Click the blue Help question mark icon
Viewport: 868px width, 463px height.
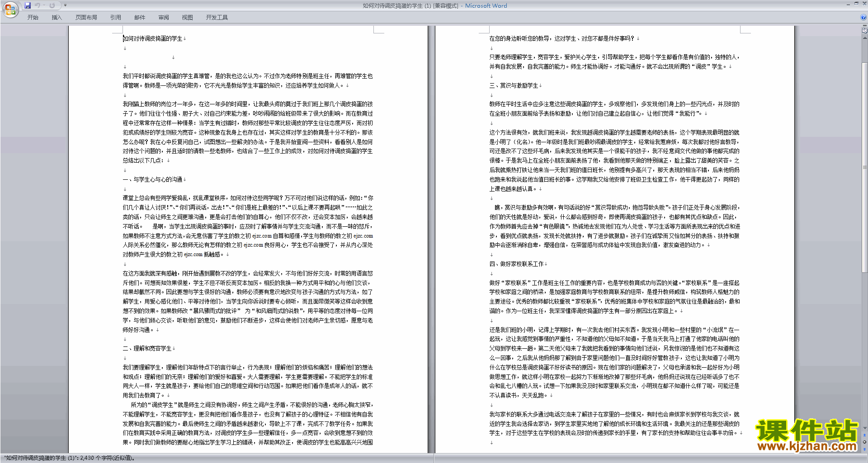(863, 18)
